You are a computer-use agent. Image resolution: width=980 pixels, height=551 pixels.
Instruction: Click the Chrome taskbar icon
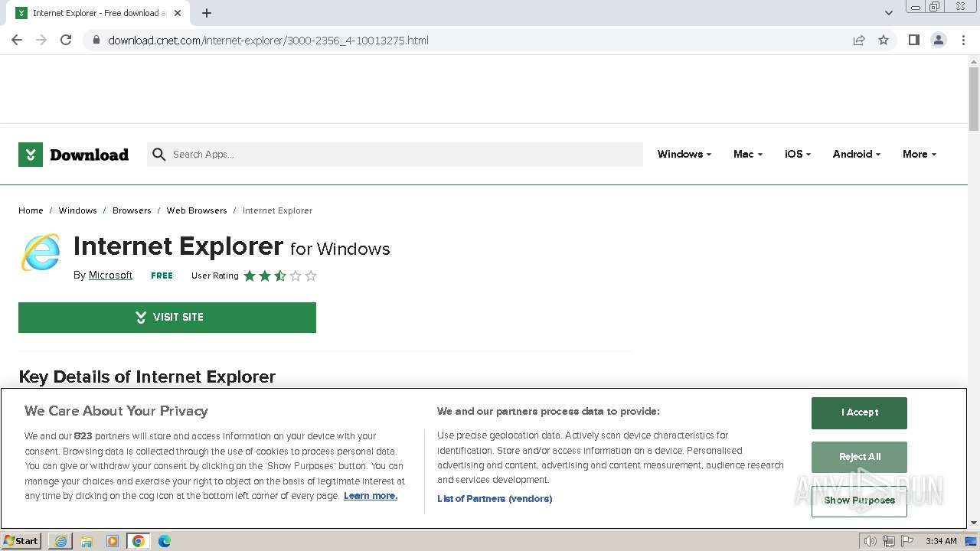coord(139,541)
